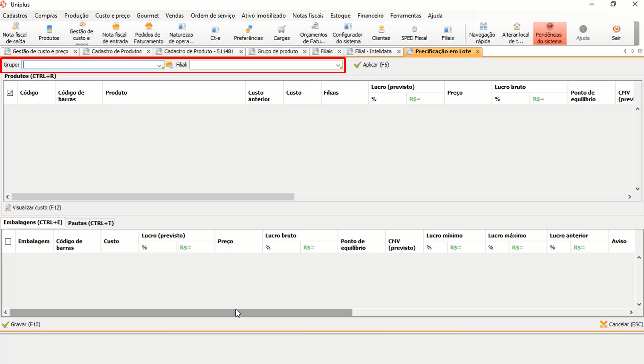Open Nota fiscal de saída toolbar icon

tap(16, 33)
